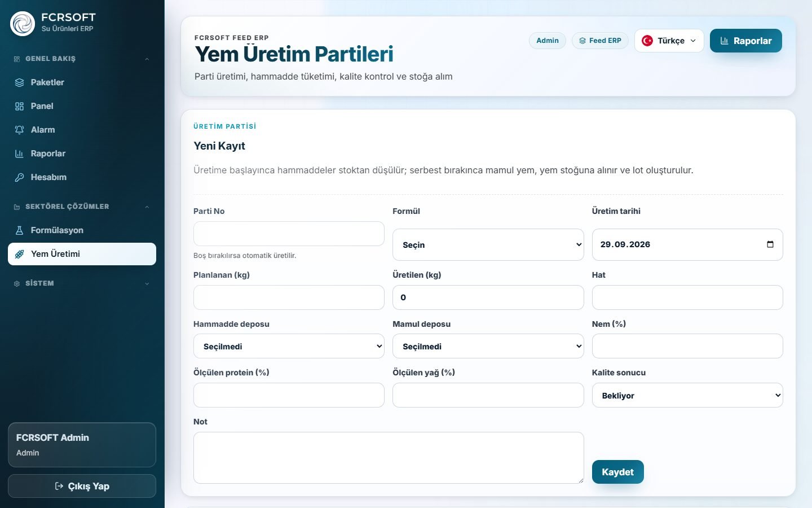This screenshot has width=812, height=508.
Task: Click the Feed ERP badge icon
Action: point(582,41)
